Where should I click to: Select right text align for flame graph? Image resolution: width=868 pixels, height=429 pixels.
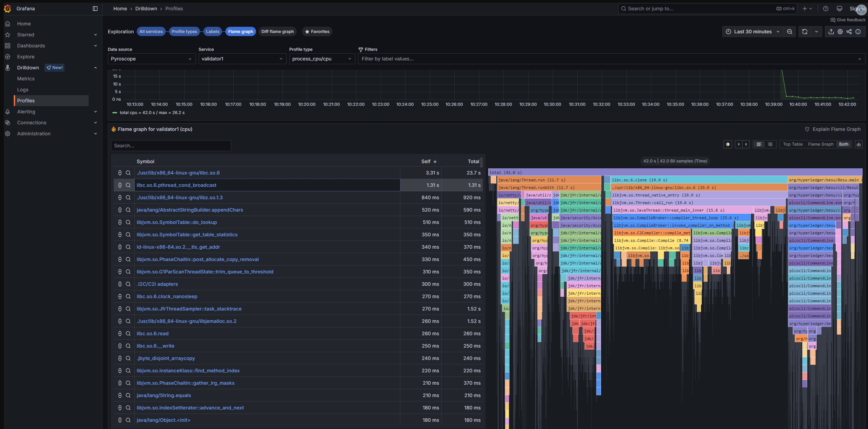pos(770,144)
